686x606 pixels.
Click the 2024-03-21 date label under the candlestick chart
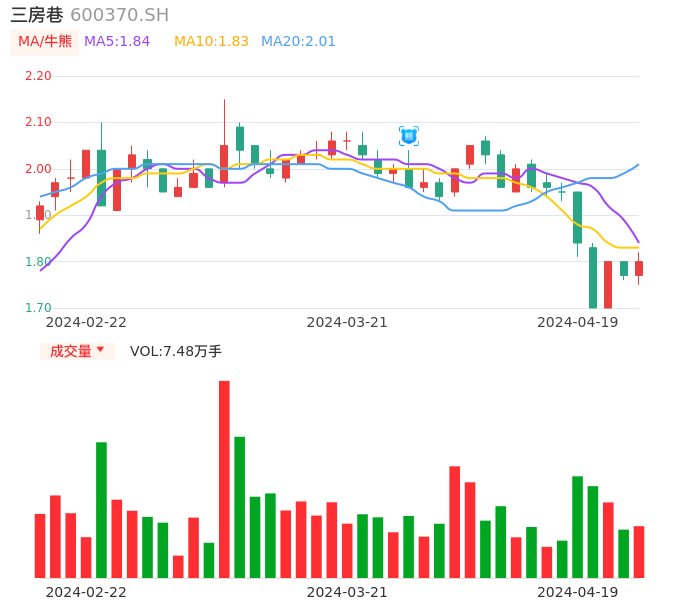pos(346,322)
